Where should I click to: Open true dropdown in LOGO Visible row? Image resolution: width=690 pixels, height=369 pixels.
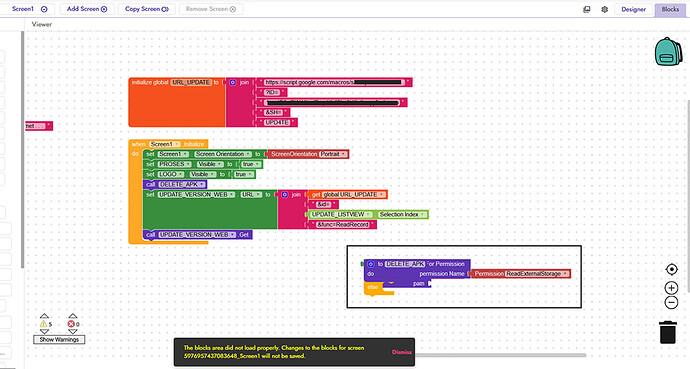coord(243,174)
